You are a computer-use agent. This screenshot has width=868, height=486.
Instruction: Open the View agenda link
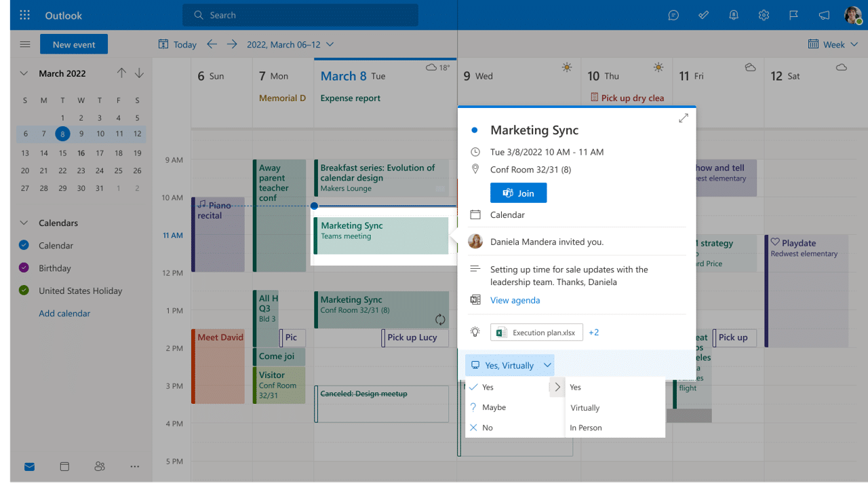click(515, 300)
